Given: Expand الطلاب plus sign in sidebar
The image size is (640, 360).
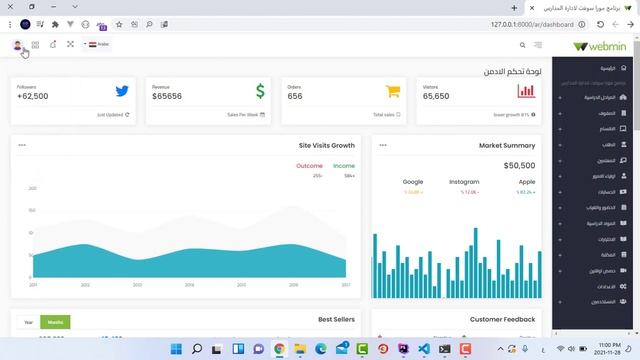Looking at the screenshot, I should [x=560, y=145].
